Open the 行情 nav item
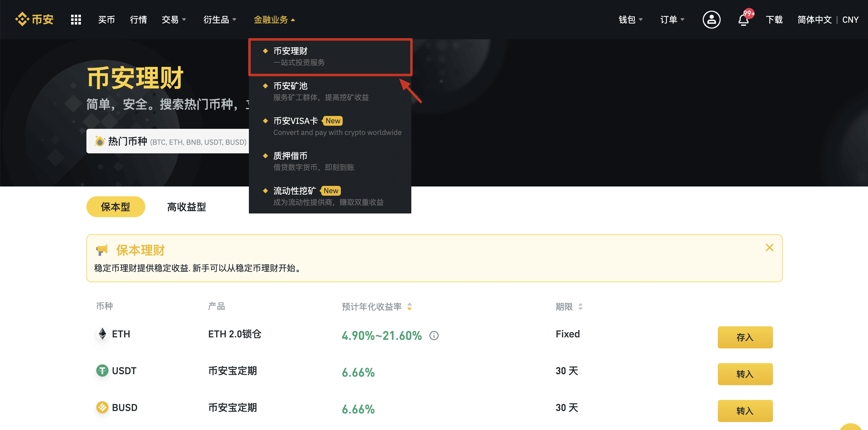Image resolution: width=868 pixels, height=430 pixels. click(x=139, y=20)
